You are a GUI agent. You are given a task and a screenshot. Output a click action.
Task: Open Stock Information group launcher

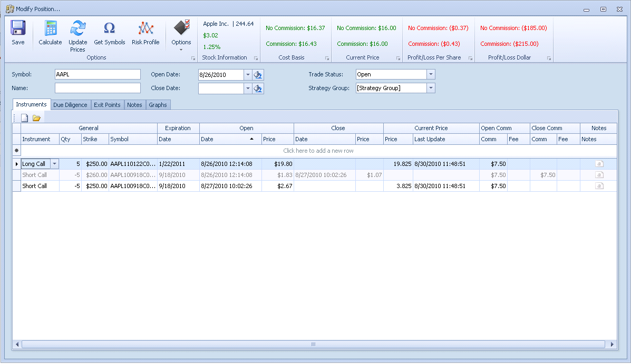click(x=256, y=58)
